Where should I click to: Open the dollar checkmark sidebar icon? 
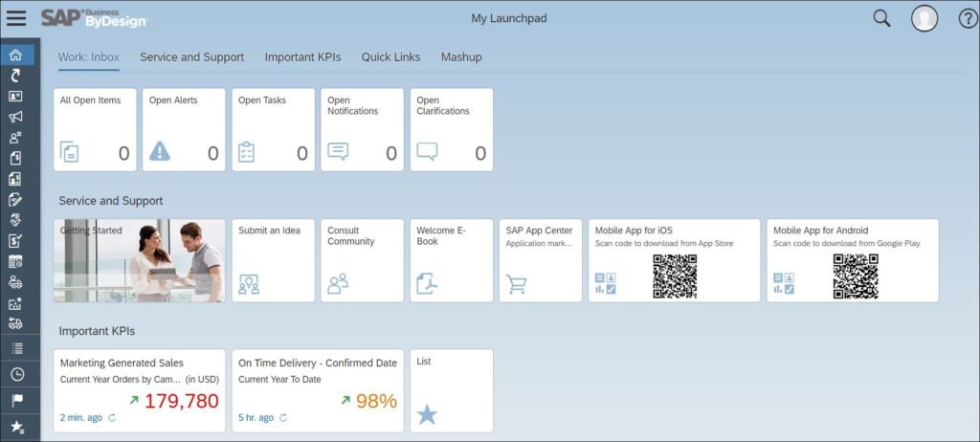point(15,241)
